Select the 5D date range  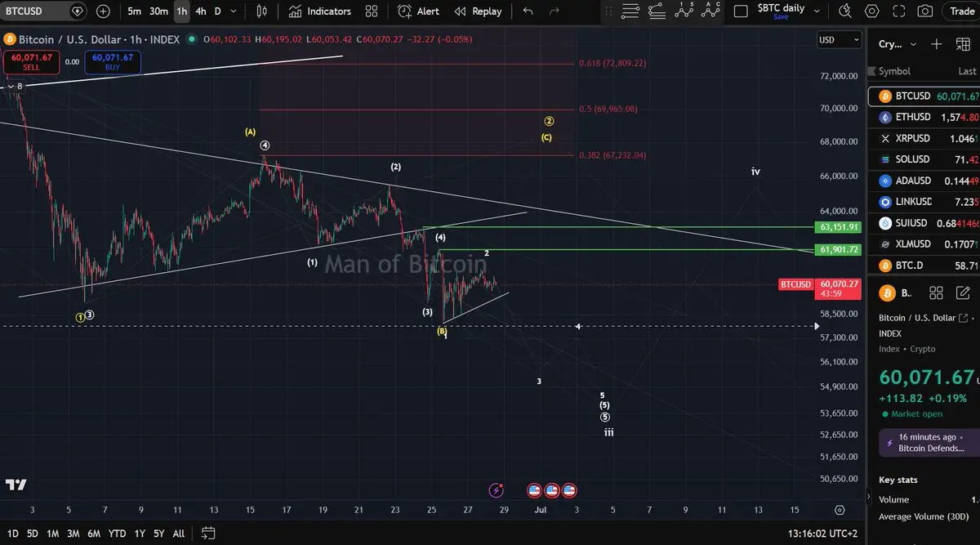coord(33,534)
